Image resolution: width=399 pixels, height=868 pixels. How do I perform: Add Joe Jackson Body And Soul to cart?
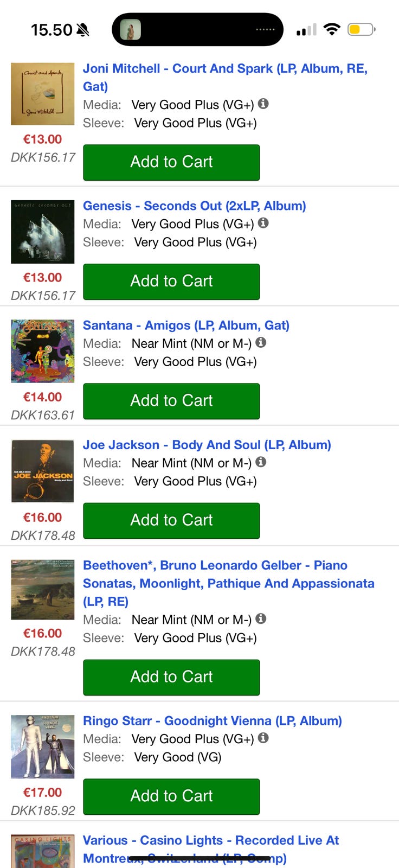coord(171,520)
